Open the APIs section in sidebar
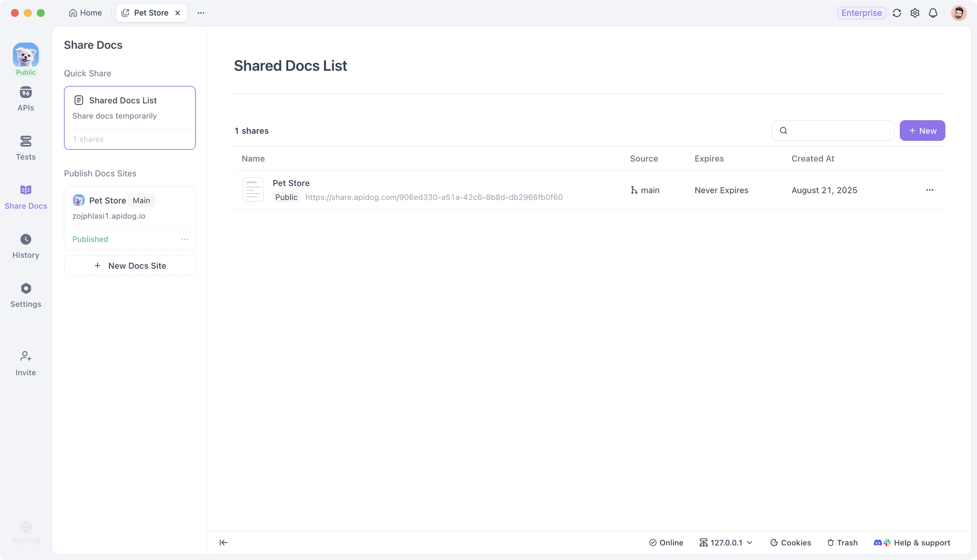Viewport: 977px width, 560px height. 25,99
